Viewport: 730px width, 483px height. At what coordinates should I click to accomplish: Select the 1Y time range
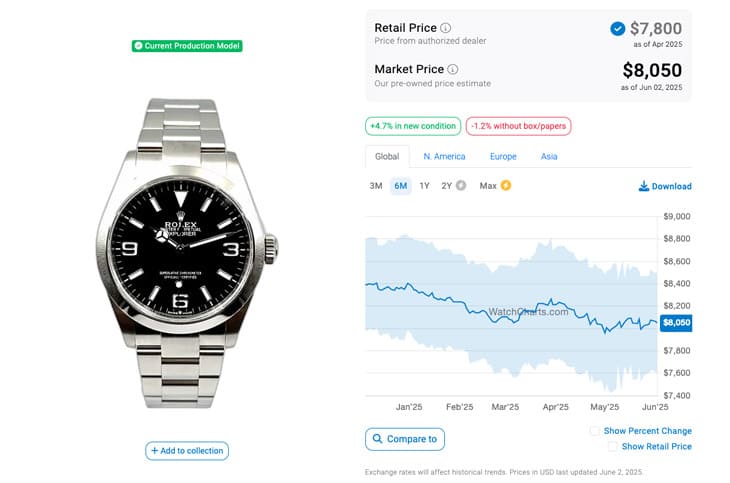click(x=424, y=186)
